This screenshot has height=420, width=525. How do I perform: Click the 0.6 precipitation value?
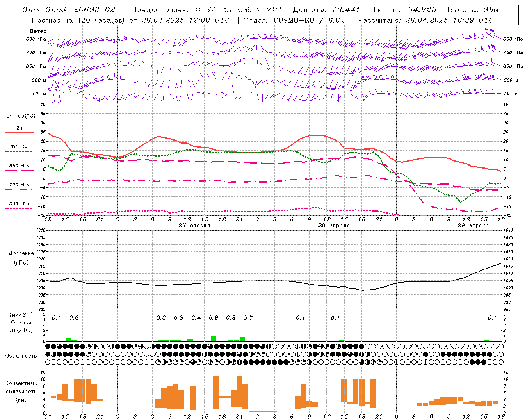(x=74, y=317)
